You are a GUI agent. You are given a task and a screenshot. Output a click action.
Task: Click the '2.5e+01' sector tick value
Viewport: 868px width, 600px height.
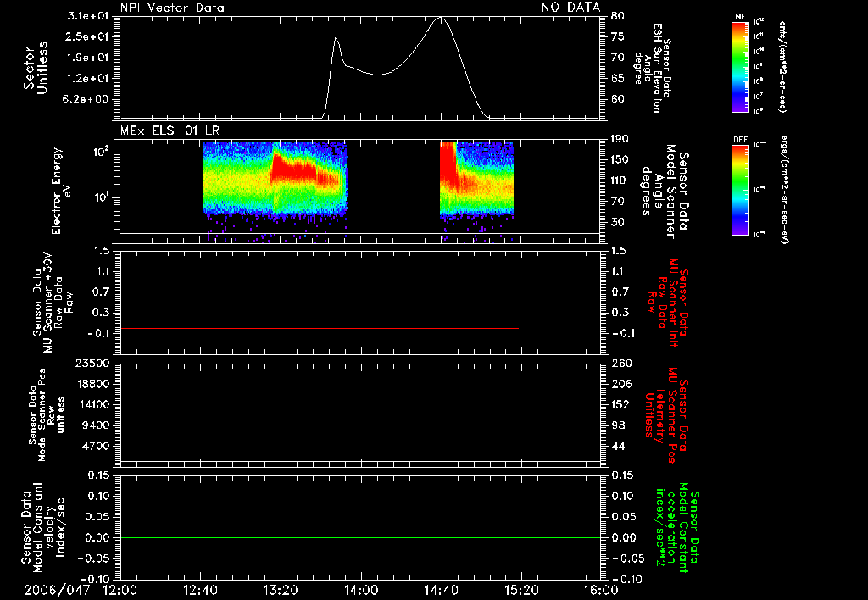click(88, 36)
